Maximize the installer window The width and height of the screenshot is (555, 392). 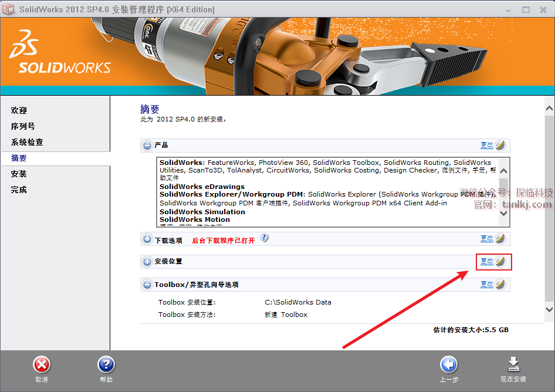click(x=526, y=10)
